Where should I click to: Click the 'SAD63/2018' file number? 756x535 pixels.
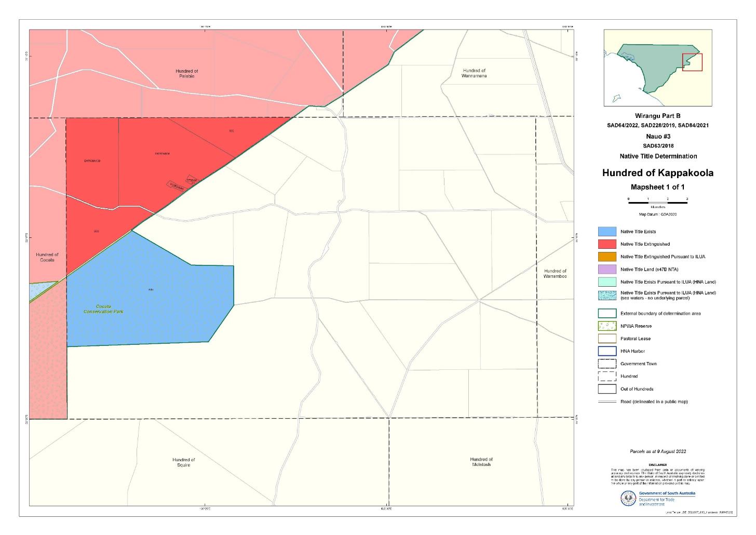click(x=658, y=146)
